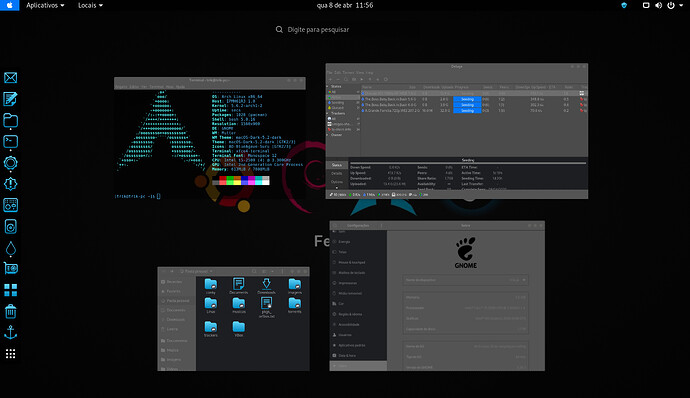Open the trackers folder in Files window
690x398 pixels.
click(x=211, y=328)
